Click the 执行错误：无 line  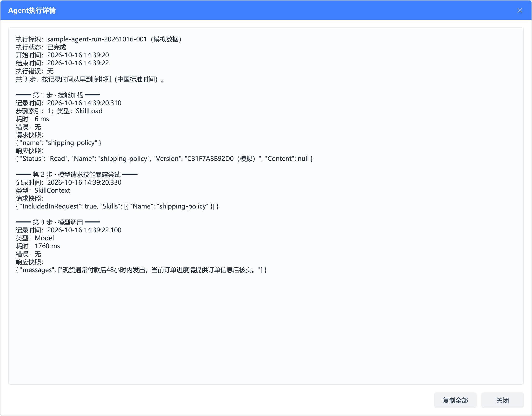tap(35, 71)
